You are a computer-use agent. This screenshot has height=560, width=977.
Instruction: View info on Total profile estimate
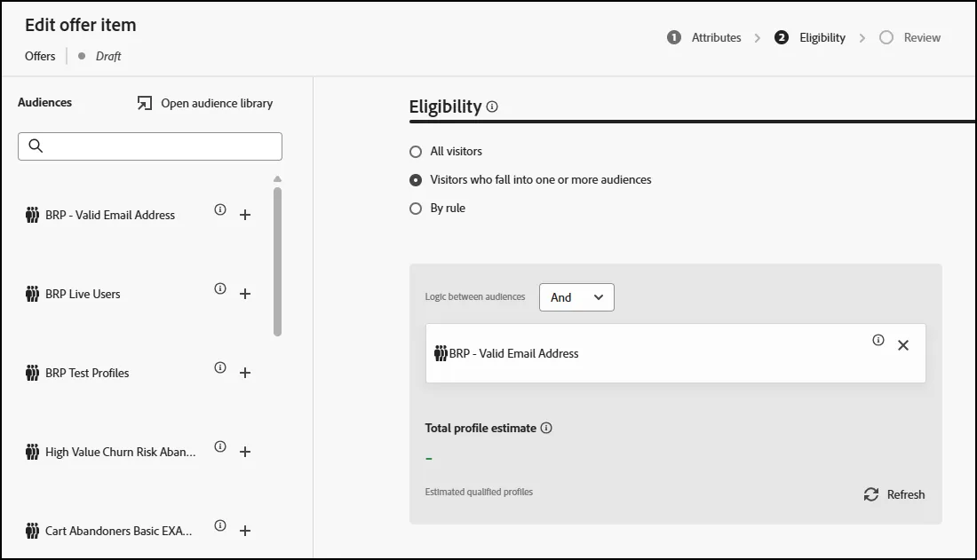pos(546,428)
